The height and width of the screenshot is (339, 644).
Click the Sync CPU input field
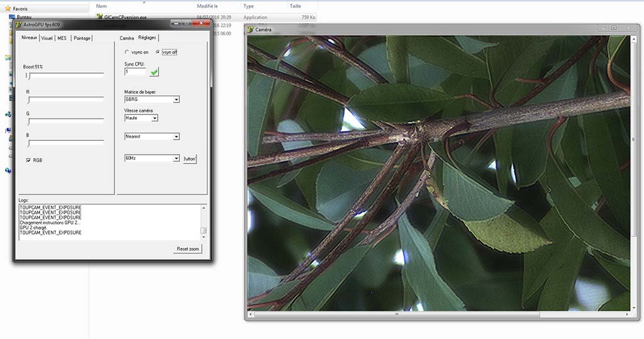coord(135,72)
